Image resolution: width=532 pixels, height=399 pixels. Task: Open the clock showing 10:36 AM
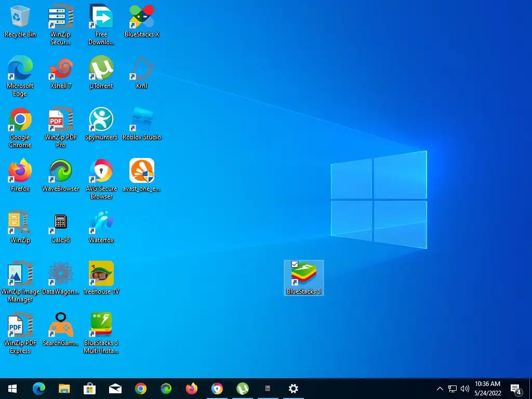[487, 389]
